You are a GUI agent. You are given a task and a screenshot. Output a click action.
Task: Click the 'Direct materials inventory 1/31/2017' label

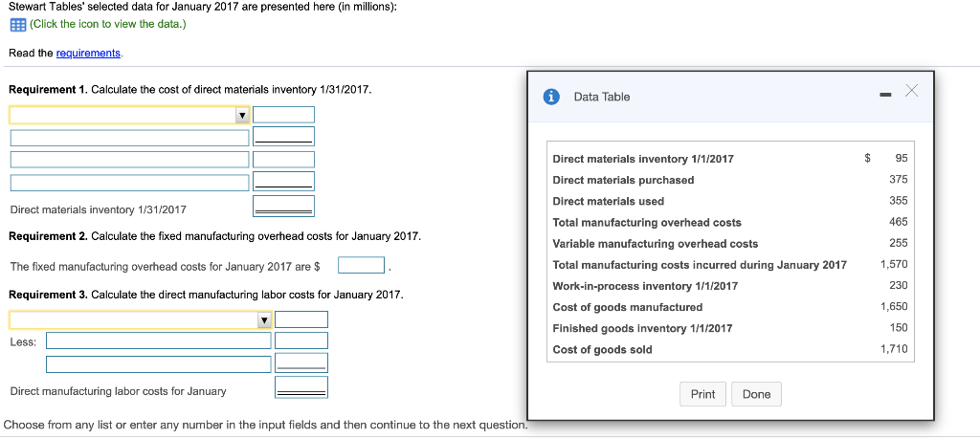pyautogui.click(x=99, y=209)
